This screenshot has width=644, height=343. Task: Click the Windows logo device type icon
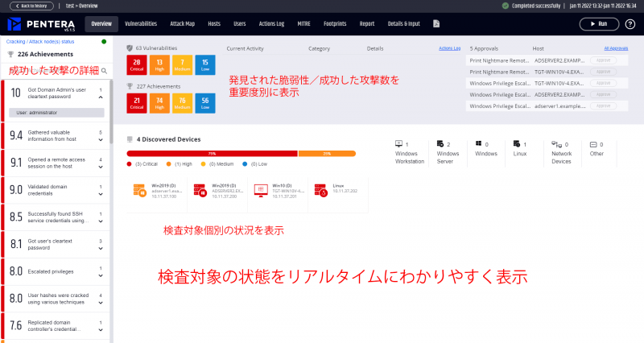[478, 143]
